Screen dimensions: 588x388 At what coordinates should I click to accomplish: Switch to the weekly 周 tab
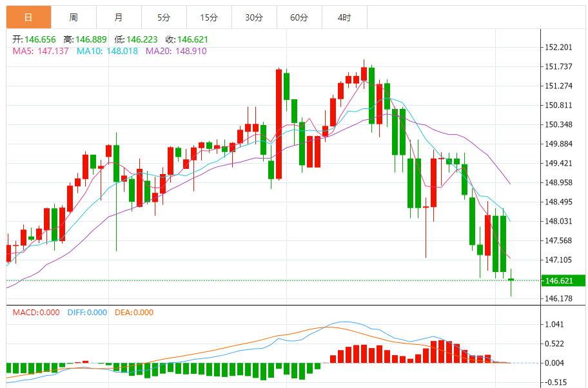(73, 17)
